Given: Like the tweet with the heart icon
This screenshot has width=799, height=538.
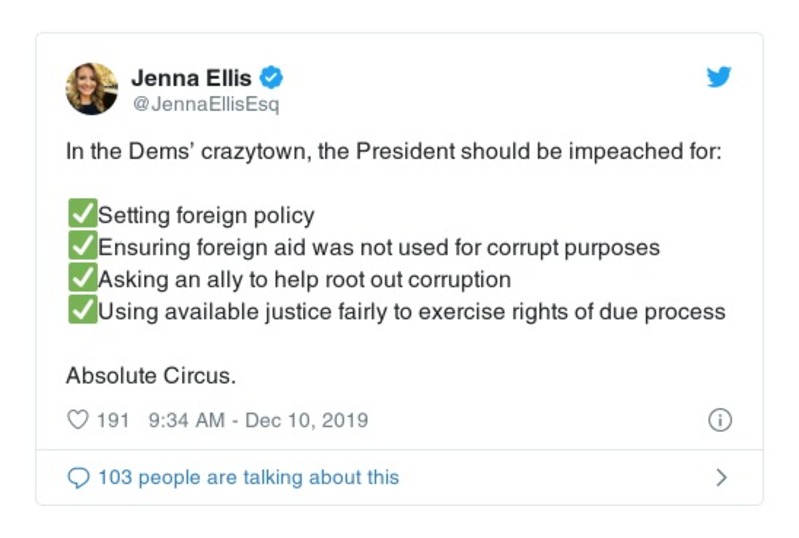Looking at the screenshot, I should (x=77, y=420).
